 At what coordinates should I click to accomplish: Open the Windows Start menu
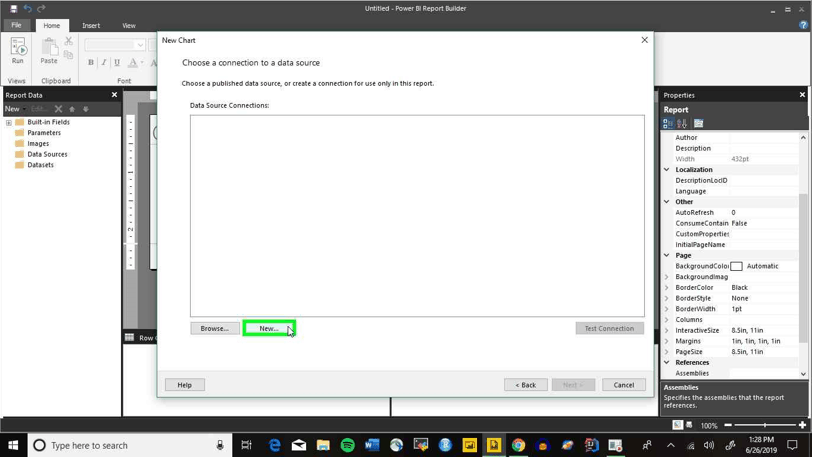(x=13, y=446)
